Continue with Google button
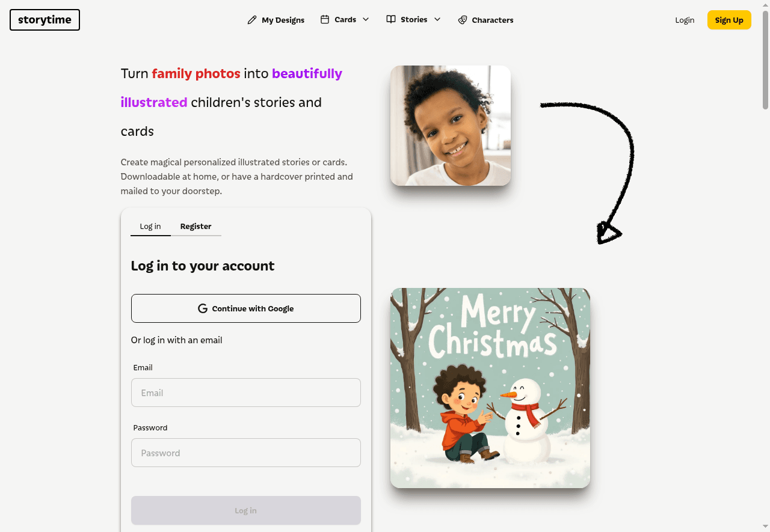This screenshot has width=770, height=532. [246, 308]
